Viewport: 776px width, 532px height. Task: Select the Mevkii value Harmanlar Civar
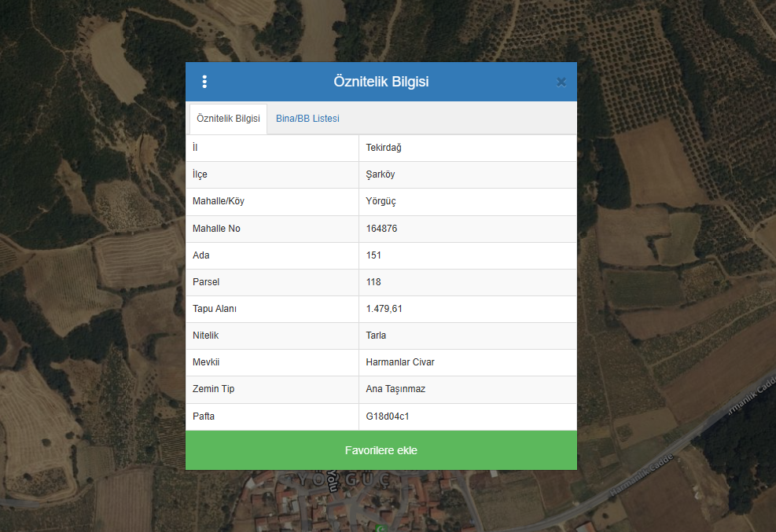[400, 362]
